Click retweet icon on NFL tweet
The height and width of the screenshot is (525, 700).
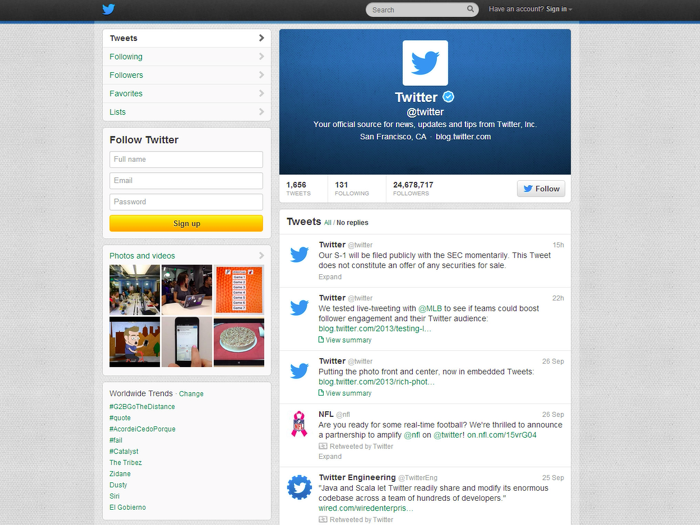coord(323,446)
